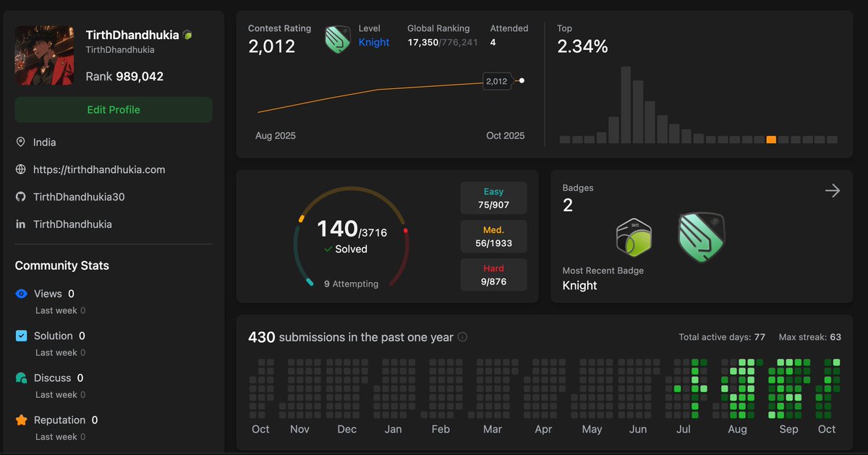Click the eye icon next to Views
The height and width of the screenshot is (455, 868).
tap(21, 294)
